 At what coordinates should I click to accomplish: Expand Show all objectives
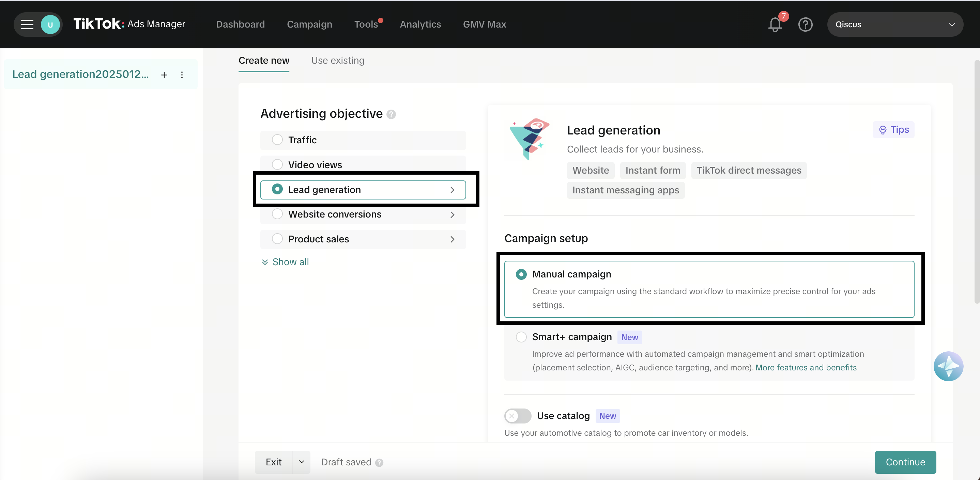click(x=285, y=262)
